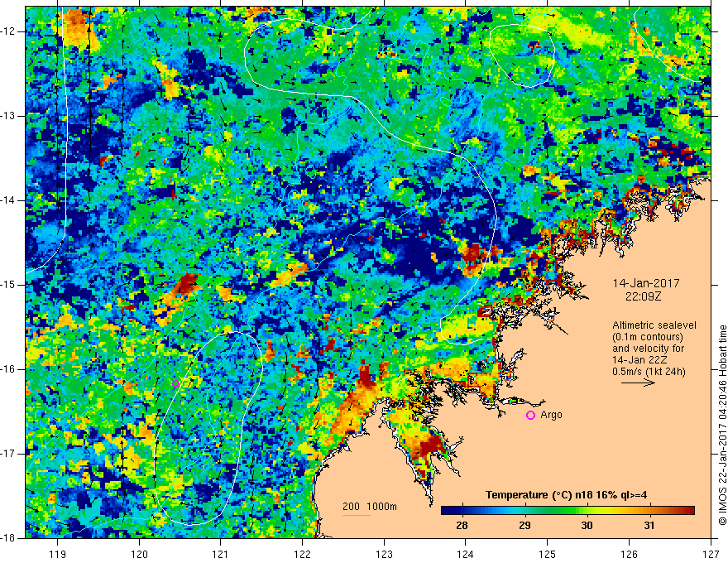Click the 31 label on temperature scale

(649, 526)
